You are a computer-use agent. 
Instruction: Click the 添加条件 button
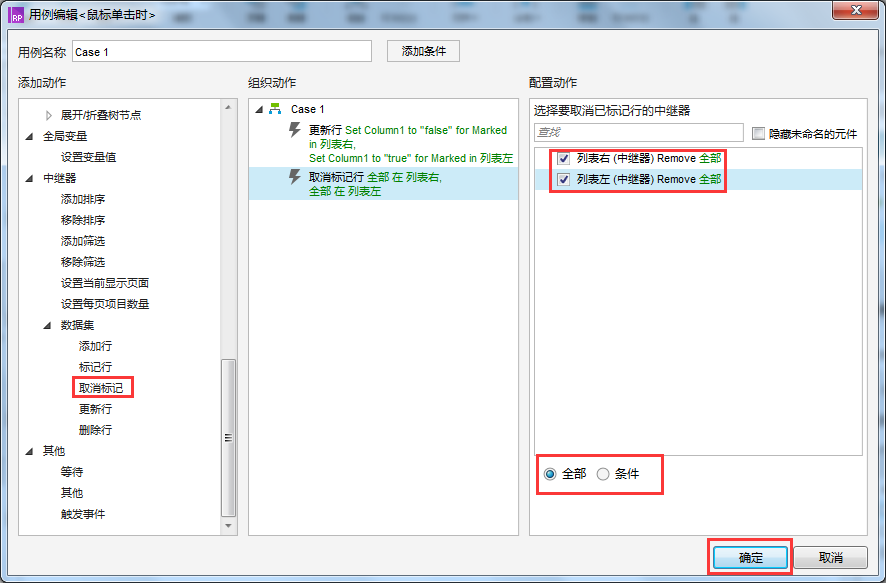(x=423, y=51)
